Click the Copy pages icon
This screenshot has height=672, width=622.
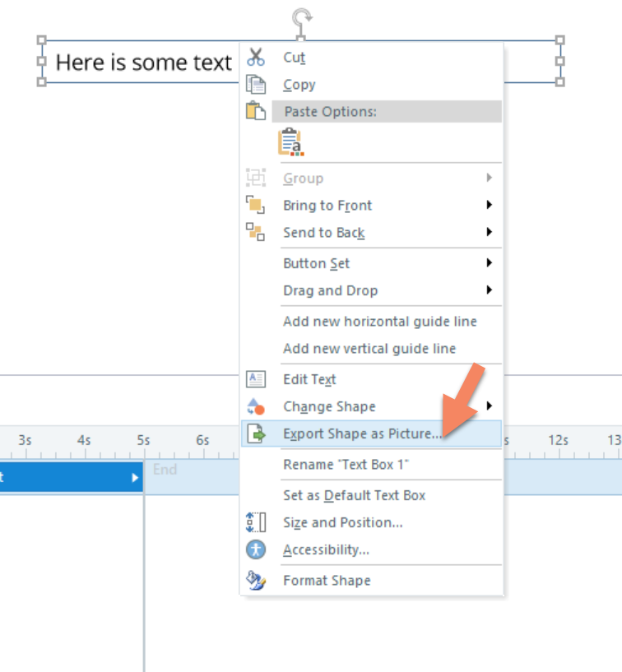click(256, 85)
